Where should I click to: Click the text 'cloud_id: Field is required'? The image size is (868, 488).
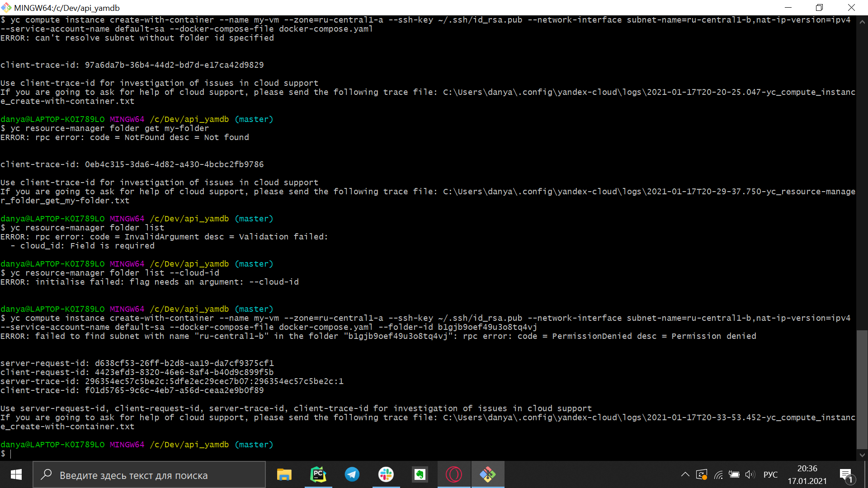pos(87,246)
